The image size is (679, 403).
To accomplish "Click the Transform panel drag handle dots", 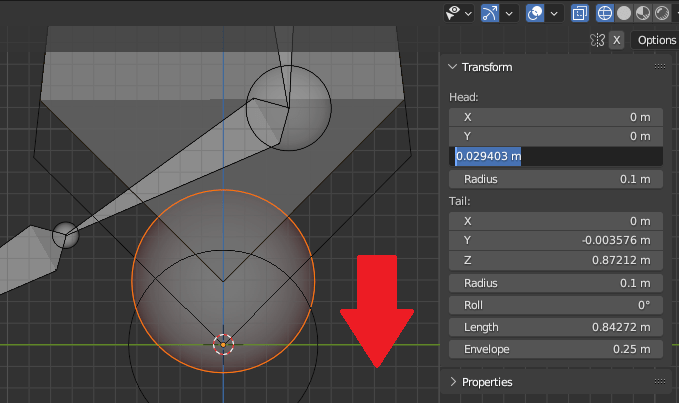I will tap(659, 67).
